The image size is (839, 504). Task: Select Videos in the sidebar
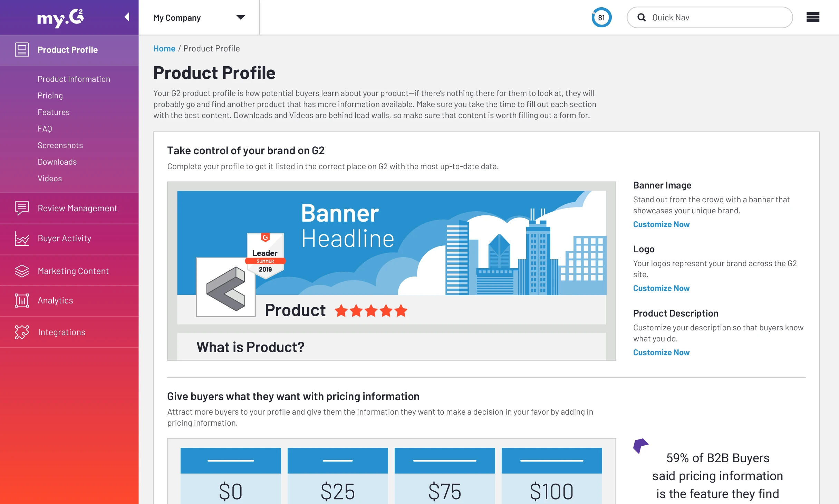[50, 178]
